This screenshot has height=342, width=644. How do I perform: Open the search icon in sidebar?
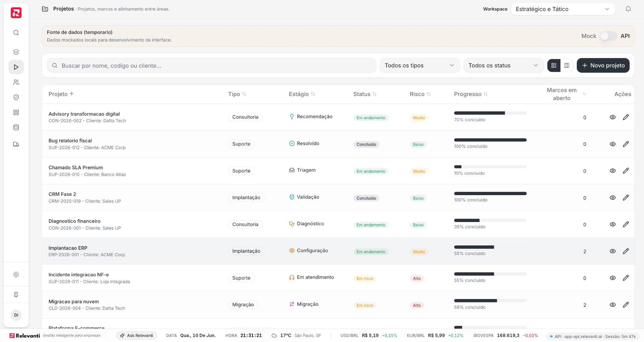coord(16,33)
